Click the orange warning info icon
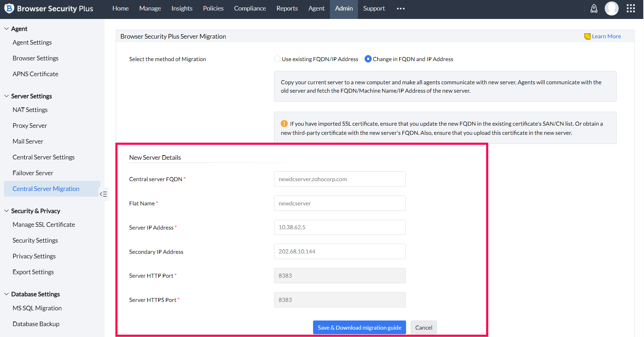The height and width of the screenshot is (337, 644). [284, 124]
